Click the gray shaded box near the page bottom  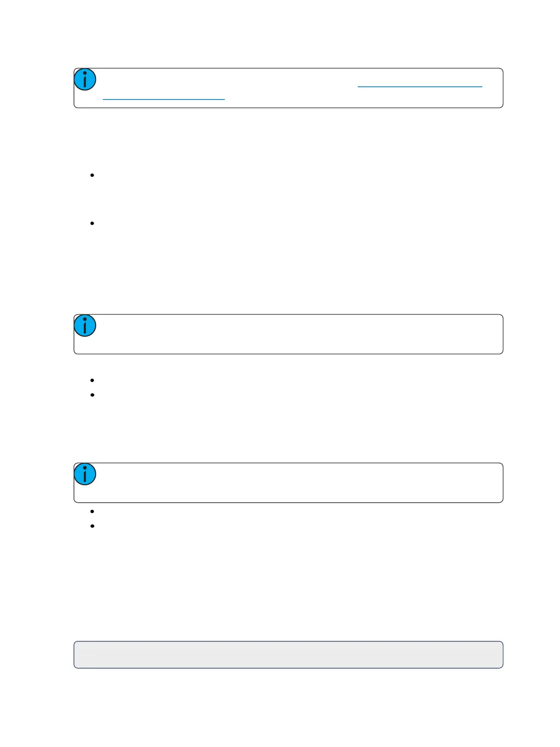288,655
